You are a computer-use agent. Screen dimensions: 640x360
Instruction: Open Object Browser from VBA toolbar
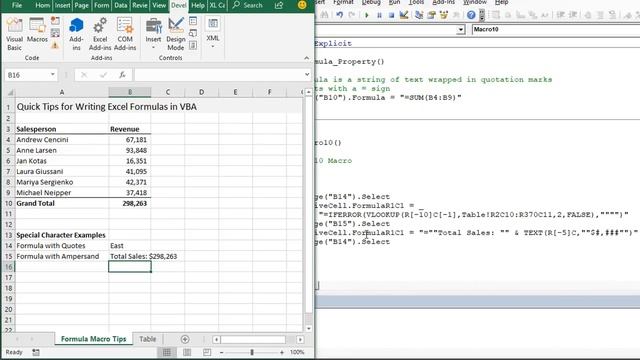click(x=444, y=15)
